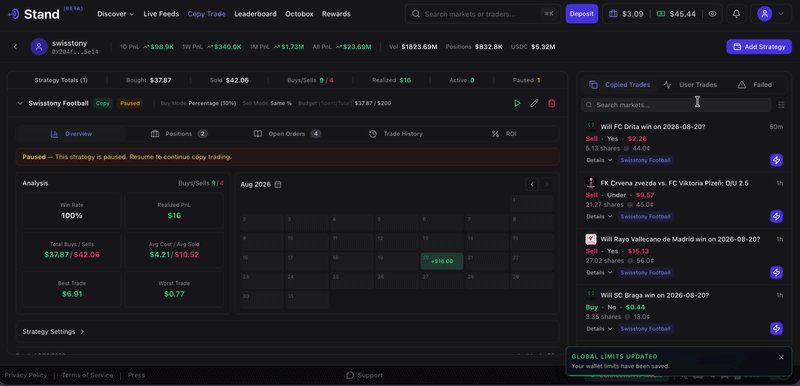Switch to Trade History tab
800x386 pixels.
pyautogui.click(x=395, y=134)
